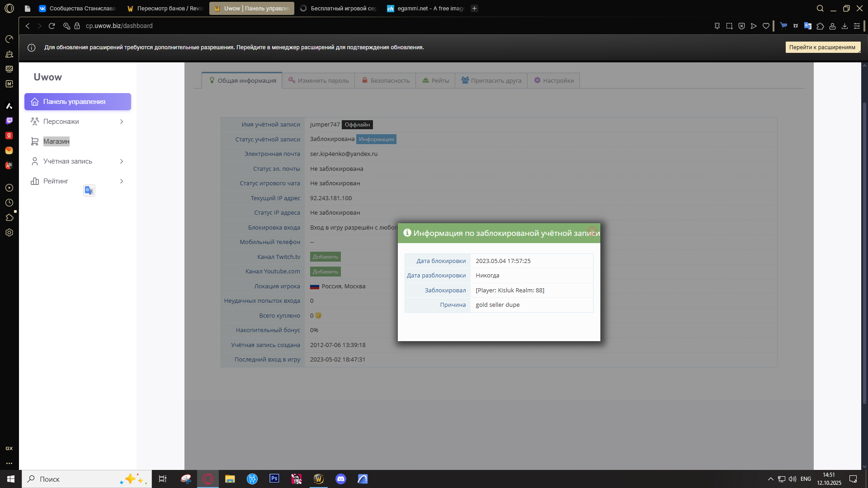Click Перейти к расширениям button
Image resolution: width=868 pixels, height=488 pixels.
(x=822, y=47)
